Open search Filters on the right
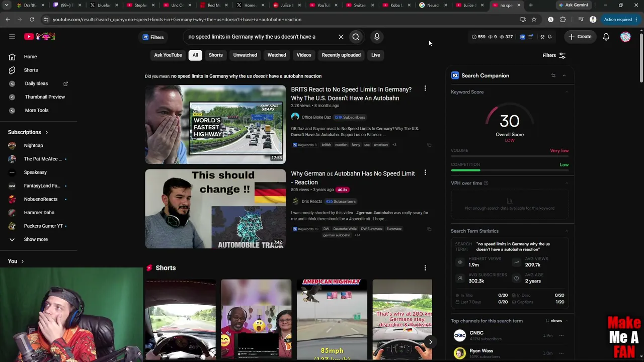 (554, 55)
